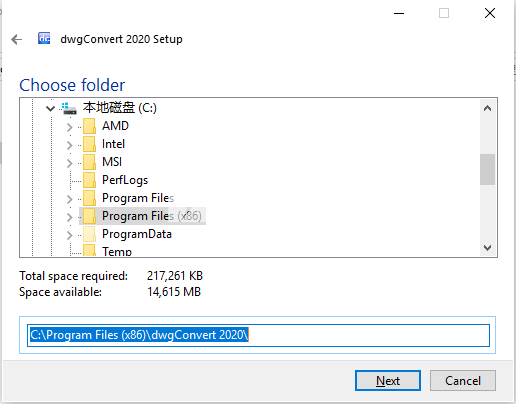Click the MSI folder icon

click(x=90, y=162)
